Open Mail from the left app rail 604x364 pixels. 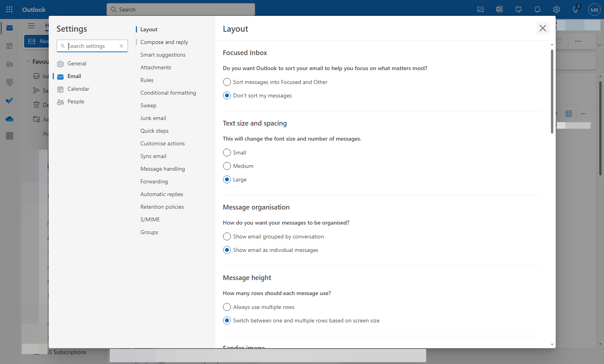click(x=10, y=28)
